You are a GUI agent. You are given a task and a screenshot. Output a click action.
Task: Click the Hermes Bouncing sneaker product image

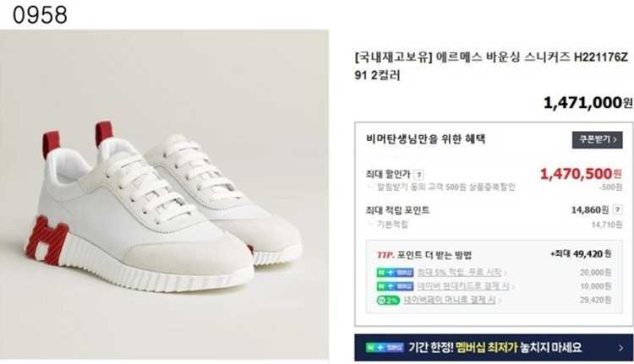click(164, 194)
